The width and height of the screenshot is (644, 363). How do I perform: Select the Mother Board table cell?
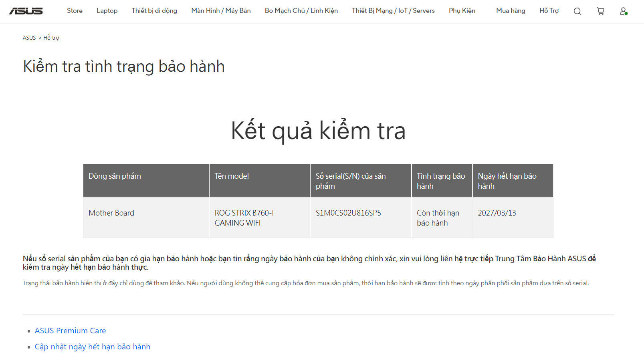[x=146, y=218]
